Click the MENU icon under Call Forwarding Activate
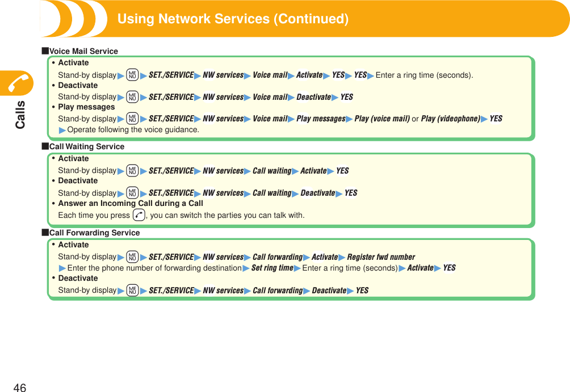 tap(132, 256)
